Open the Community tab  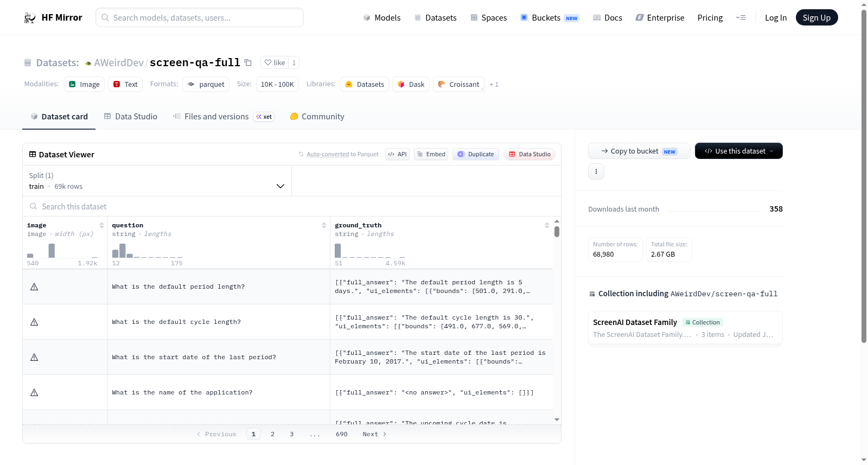317,116
